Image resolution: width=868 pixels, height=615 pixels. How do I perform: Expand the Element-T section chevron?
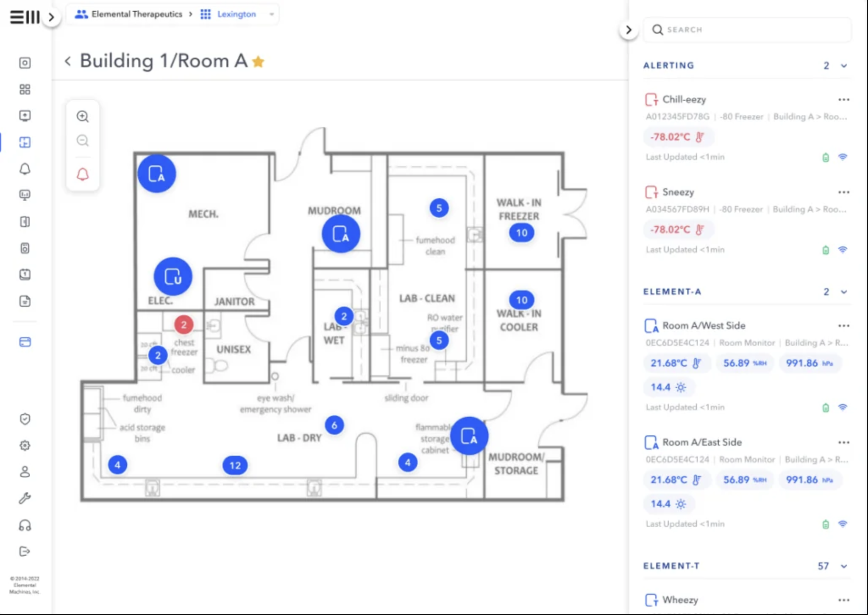(x=844, y=566)
